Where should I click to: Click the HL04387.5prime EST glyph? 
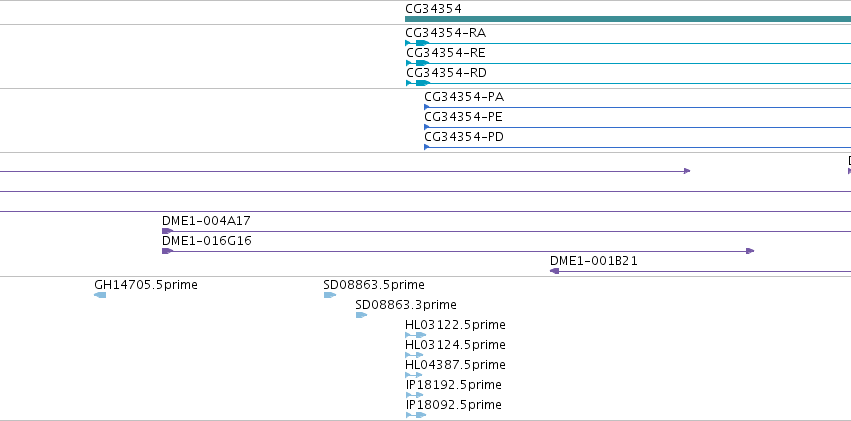414,375
